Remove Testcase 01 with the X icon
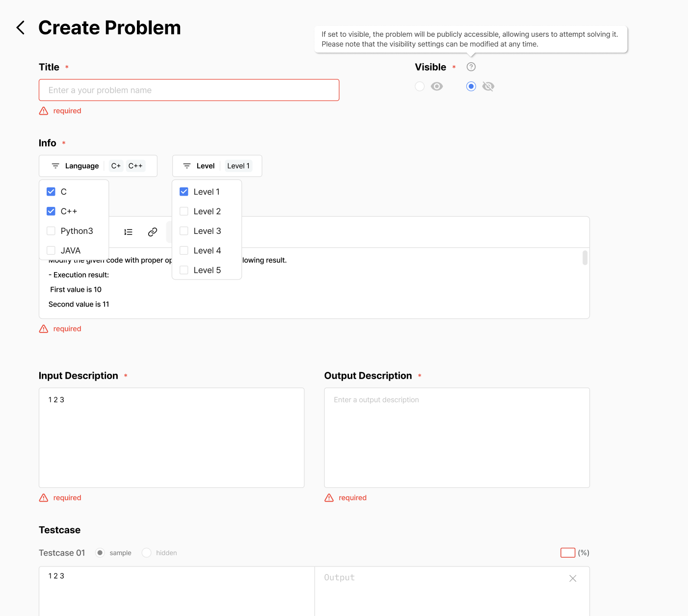The width and height of the screenshot is (688, 616). [573, 578]
